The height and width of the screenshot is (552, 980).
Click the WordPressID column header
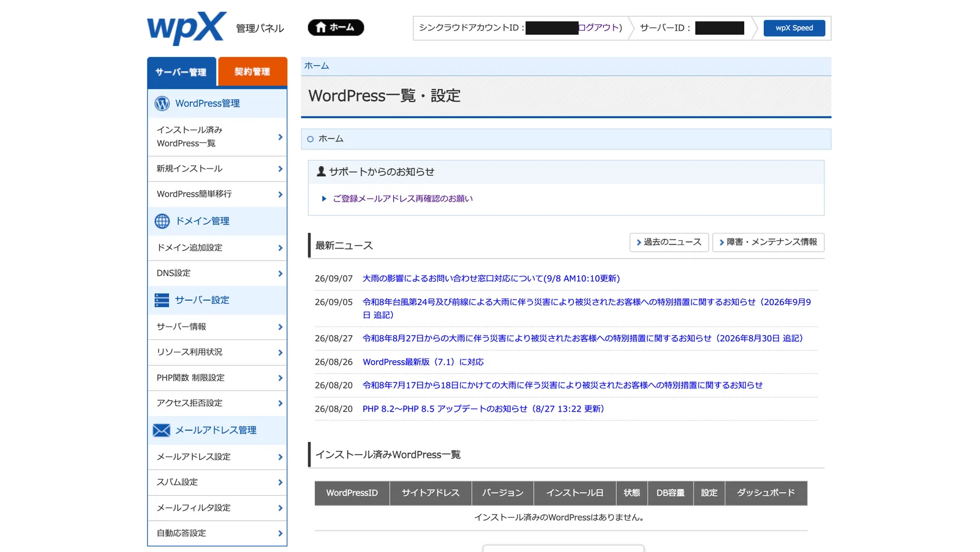tap(352, 493)
